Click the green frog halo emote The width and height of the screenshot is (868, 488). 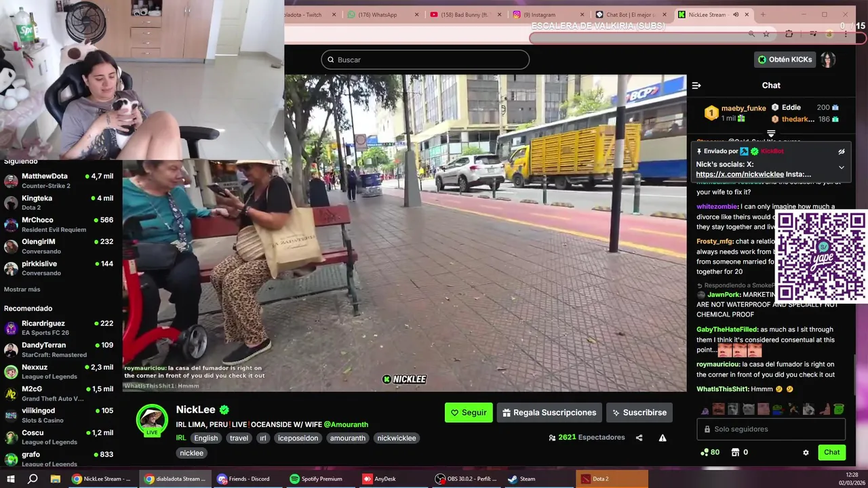(x=839, y=409)
